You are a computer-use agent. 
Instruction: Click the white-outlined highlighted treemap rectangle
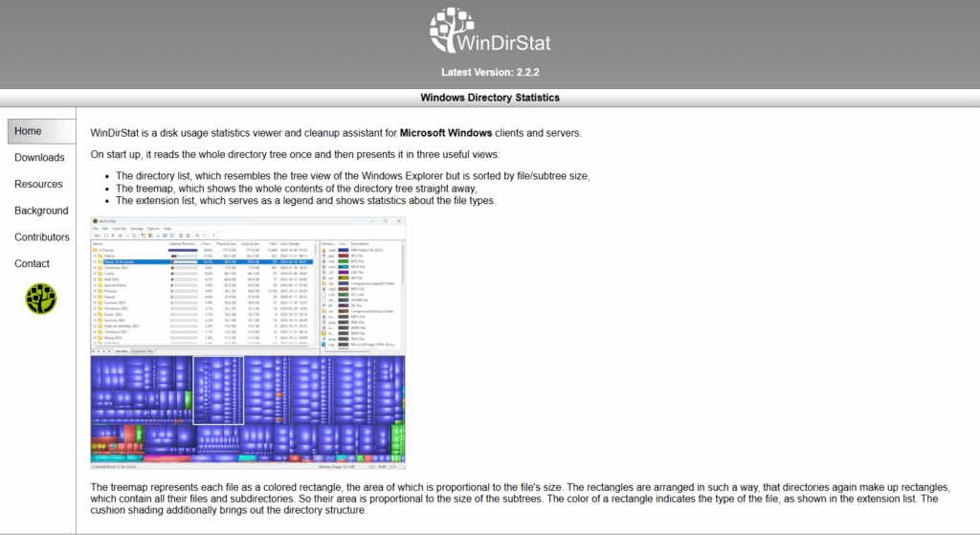click(x=218, y=390)
